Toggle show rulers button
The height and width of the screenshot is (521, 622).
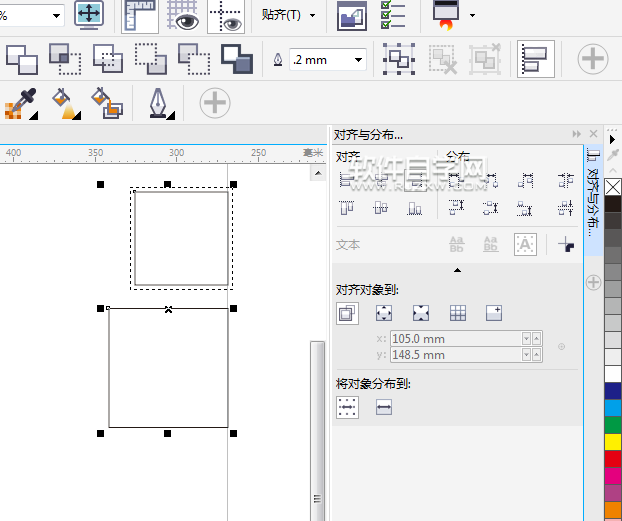(140, 16)
